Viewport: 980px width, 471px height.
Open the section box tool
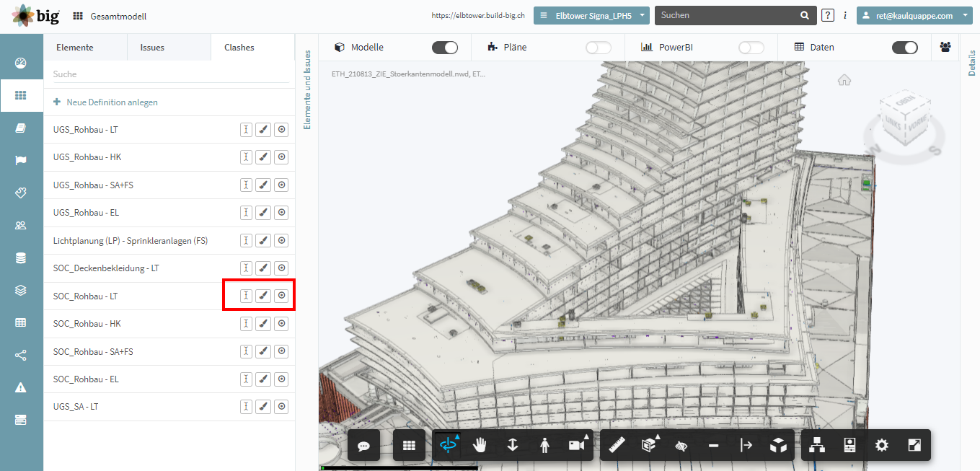tap(649, 445)
